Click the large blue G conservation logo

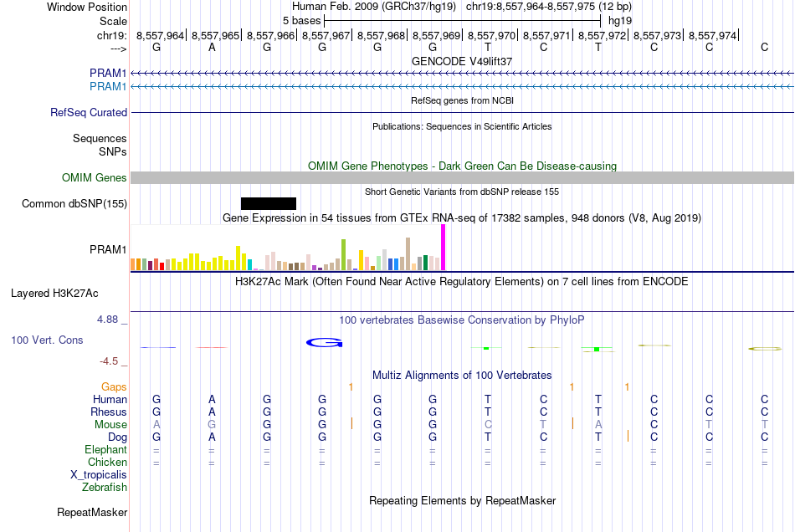(325, 343)
